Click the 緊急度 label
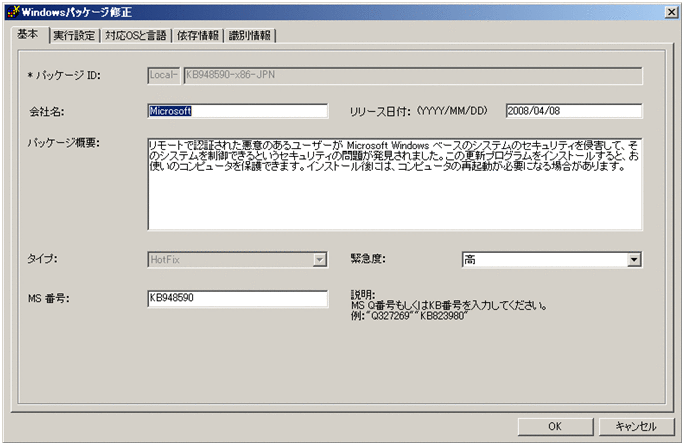 (368, 259)
